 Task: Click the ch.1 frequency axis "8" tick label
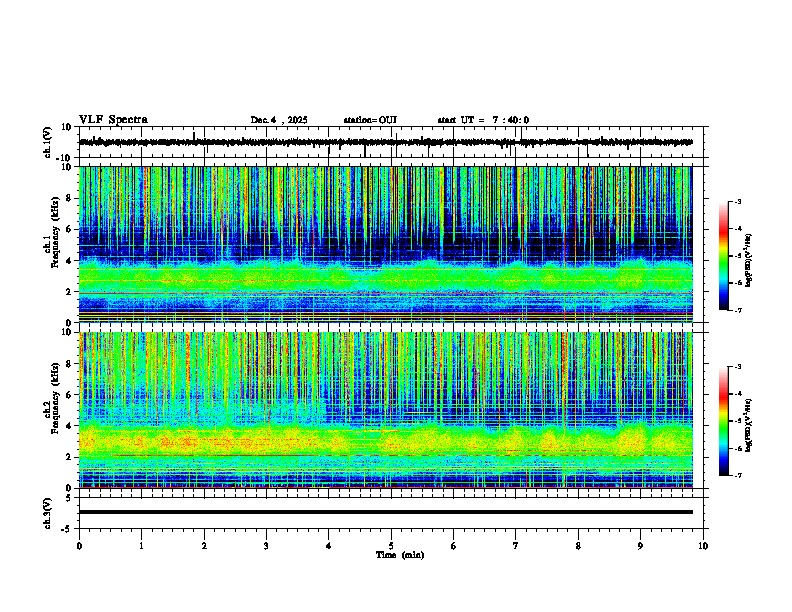pos(70,198)
